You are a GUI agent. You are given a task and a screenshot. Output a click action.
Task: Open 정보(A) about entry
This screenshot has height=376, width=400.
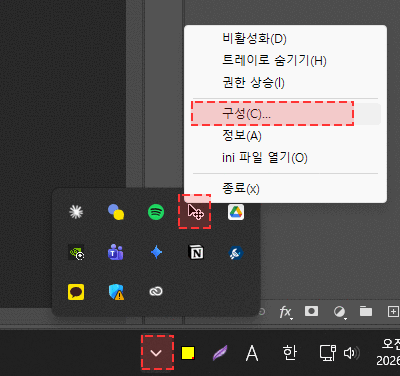tap(286, 136)
